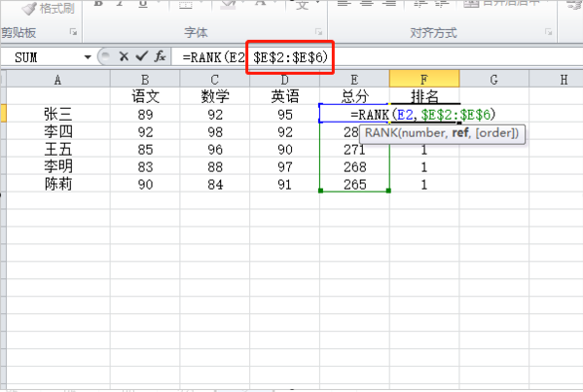Cancel the formula entry with the X icon
Screen dimensions: 583x392
(124, 56)
